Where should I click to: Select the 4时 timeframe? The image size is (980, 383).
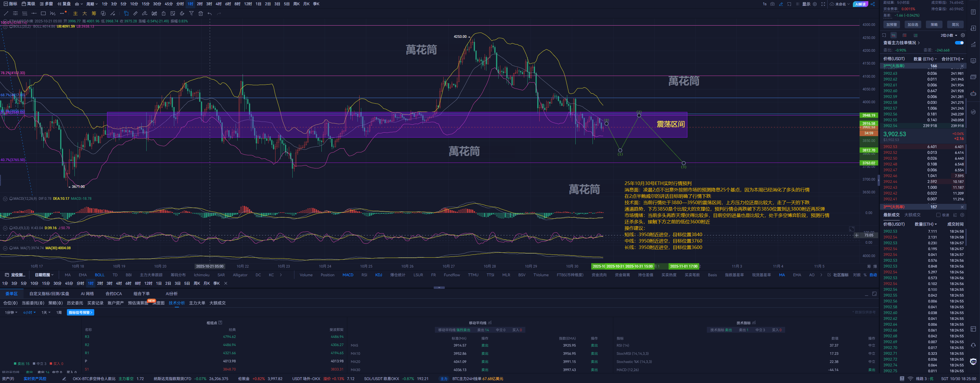tap(218, 4)
